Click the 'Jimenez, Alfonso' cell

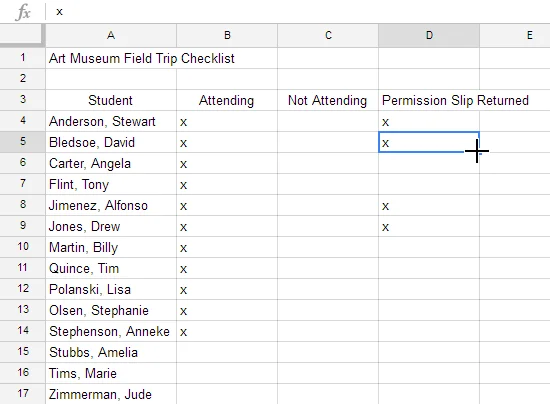[111, 206]
